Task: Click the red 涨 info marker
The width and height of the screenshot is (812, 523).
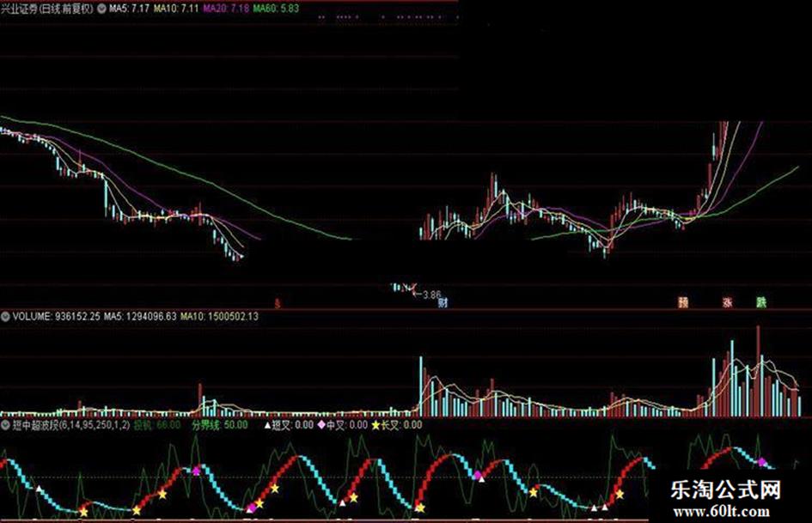Action: 728,302
